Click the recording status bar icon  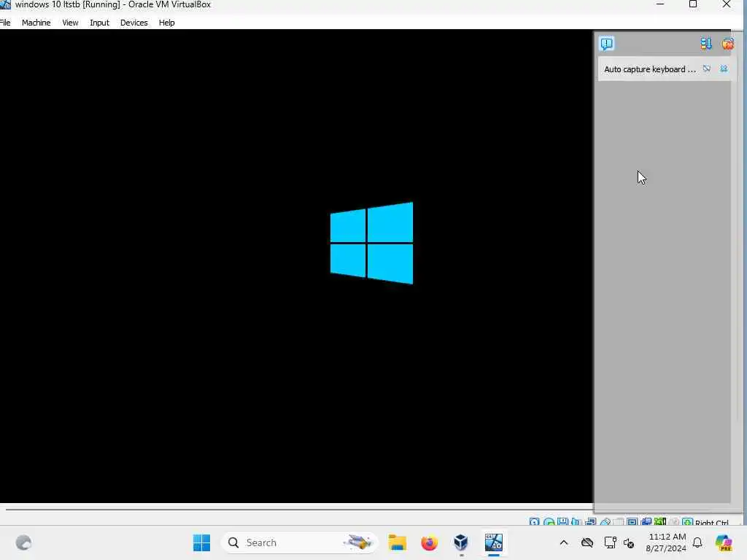point(646,522)
